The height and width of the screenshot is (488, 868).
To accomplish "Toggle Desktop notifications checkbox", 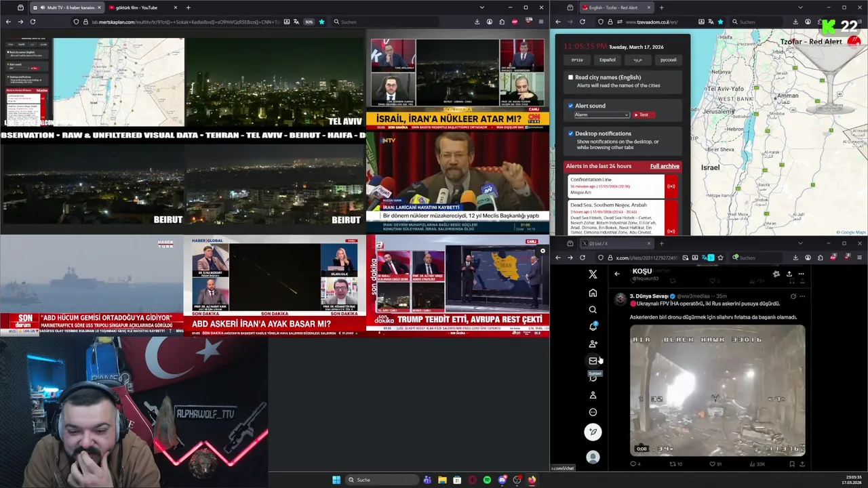I will point(570,134).
